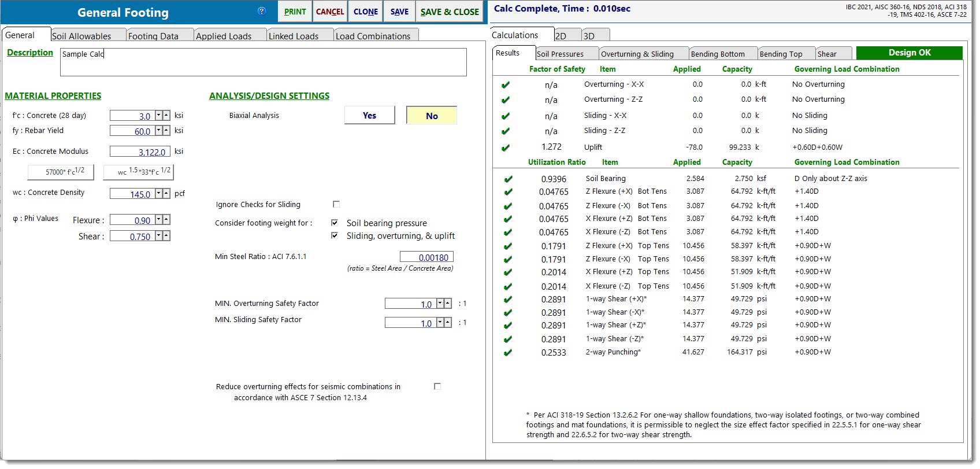Click the SAVE button
The image size is (980, 469).
click(399, 12)
